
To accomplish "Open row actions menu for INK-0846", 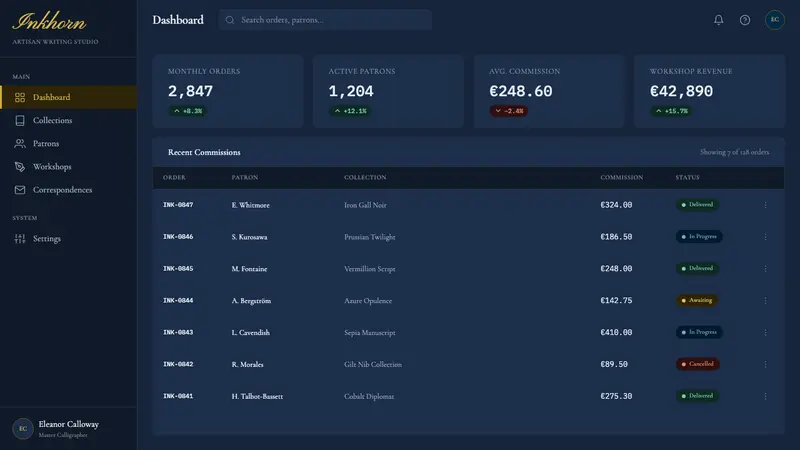I will click(765, 237).
